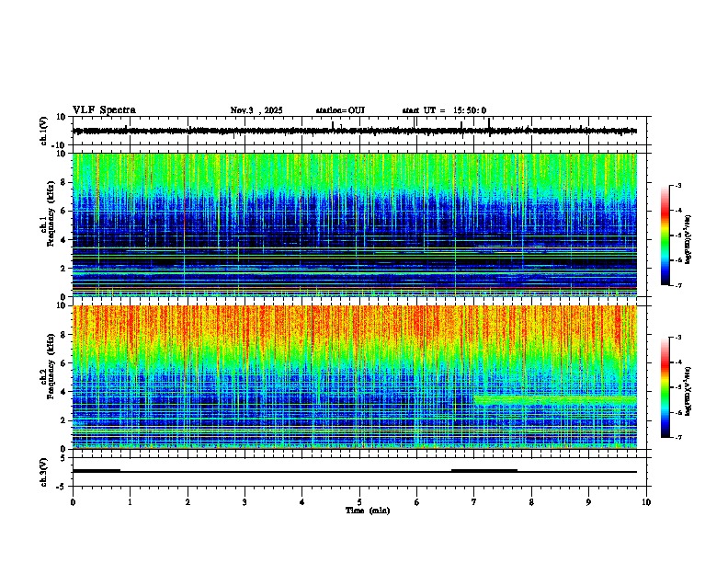Click the thick ch.3 bar segment at plot start
Image resolution: width=728 pixels, height=563 pixels.
tap(97, 471)
